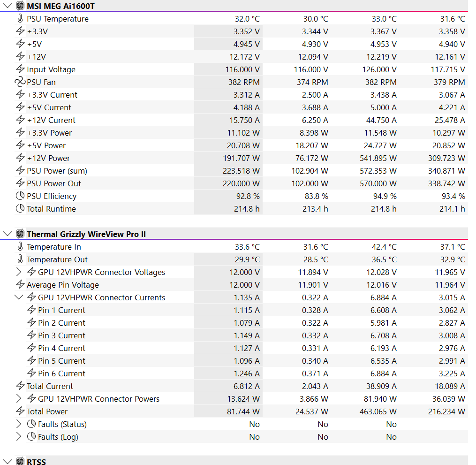Click the thermometer icon beside PSU Temperature
The image size is (476, 465).
[20, 19]
